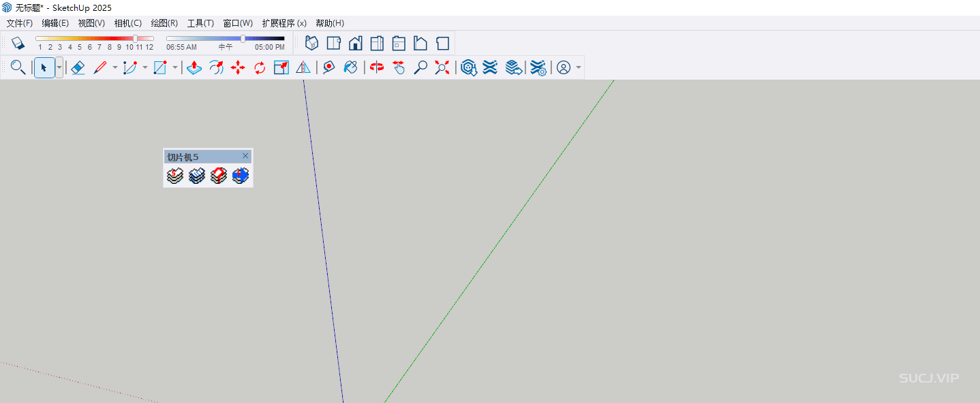Click the Zoom Extents tool
Image resolution: width=980 pixels, height=403 pixels.
tap(442, 67)
